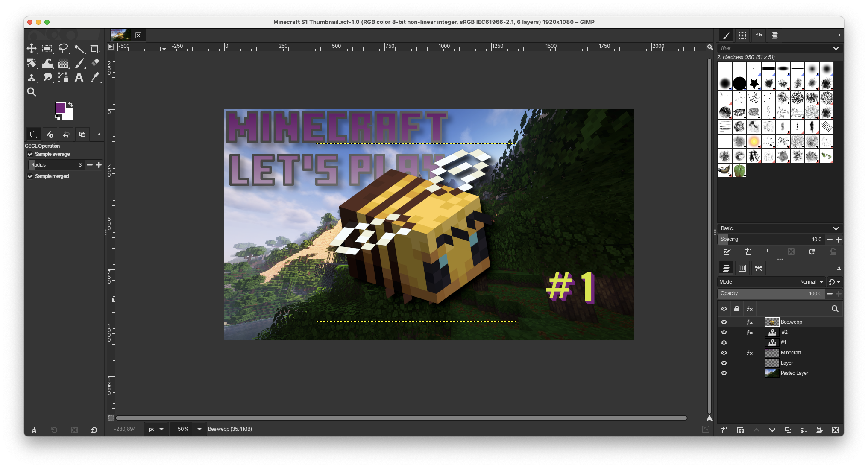Switch to the Tool Options tab
This screenshot has height=468, width=868.
click(x=33, y=135)
